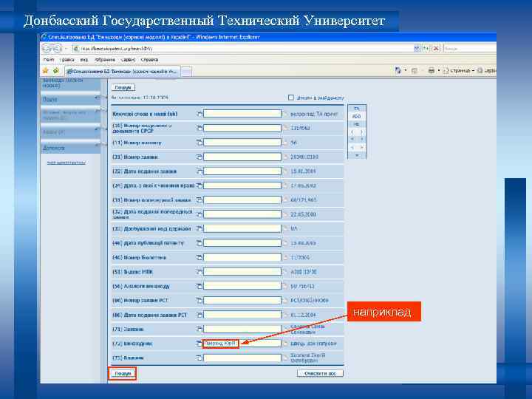Open the Справка menu
Viewport: 532px width, 399px height.
(149, 60)
